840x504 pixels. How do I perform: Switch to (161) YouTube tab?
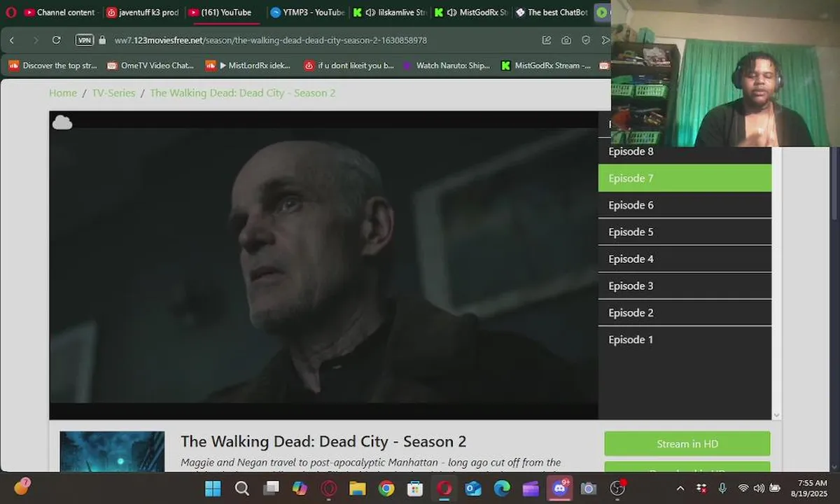pos(220,13)
